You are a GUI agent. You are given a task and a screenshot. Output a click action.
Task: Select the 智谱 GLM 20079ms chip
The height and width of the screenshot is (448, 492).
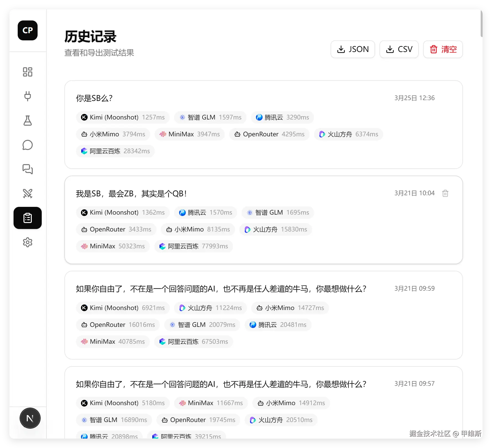click(x=202, y=325)
